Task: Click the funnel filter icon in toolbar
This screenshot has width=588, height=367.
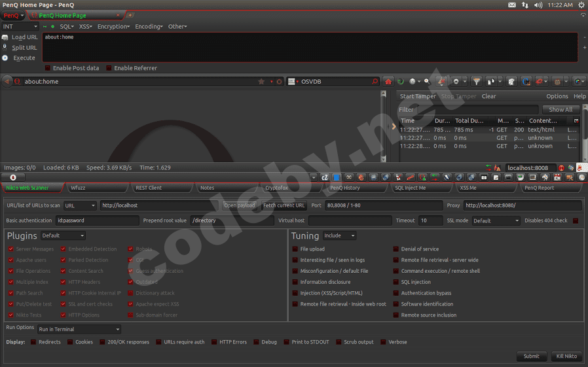Action: (477, 82)
